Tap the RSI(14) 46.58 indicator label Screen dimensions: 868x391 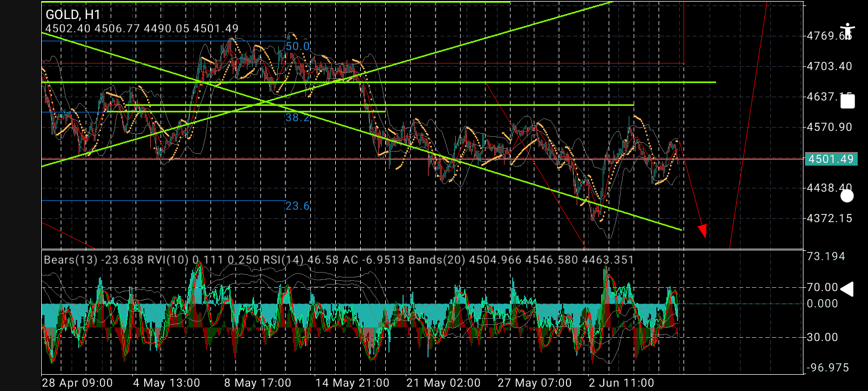pos(301,260)
